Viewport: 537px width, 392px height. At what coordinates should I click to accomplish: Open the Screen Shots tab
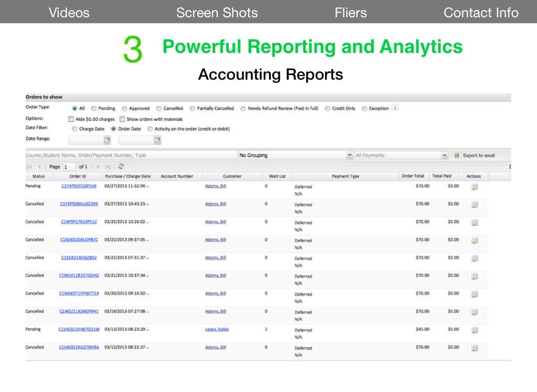click(x=217, y=13)
